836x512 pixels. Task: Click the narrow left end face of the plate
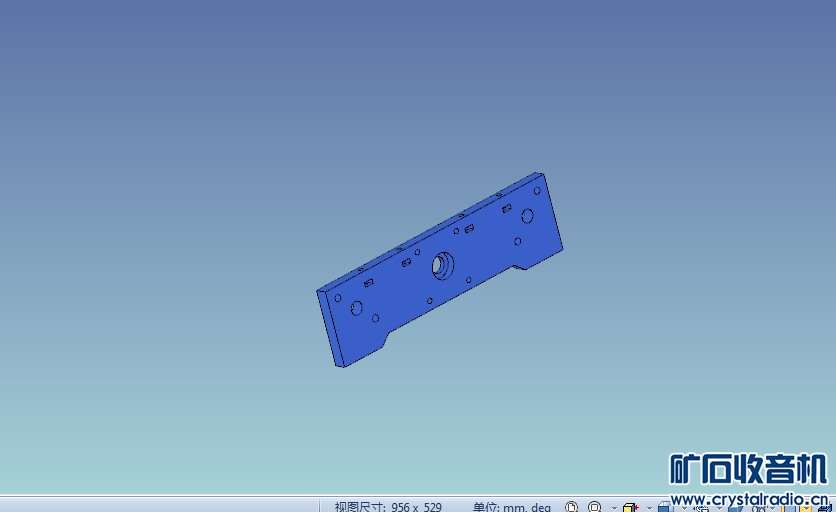(x=329, y=328)
